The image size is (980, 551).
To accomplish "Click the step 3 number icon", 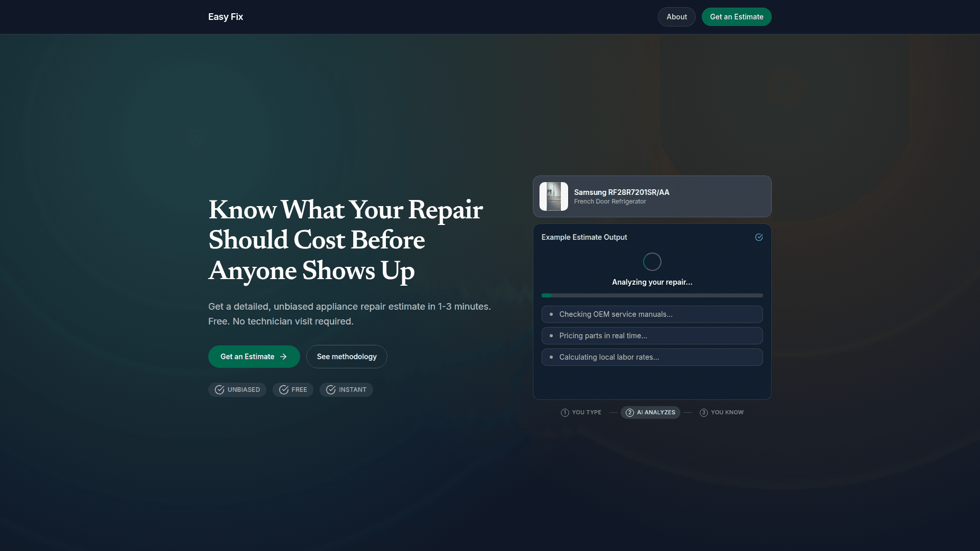I will [x=704, y=413].
